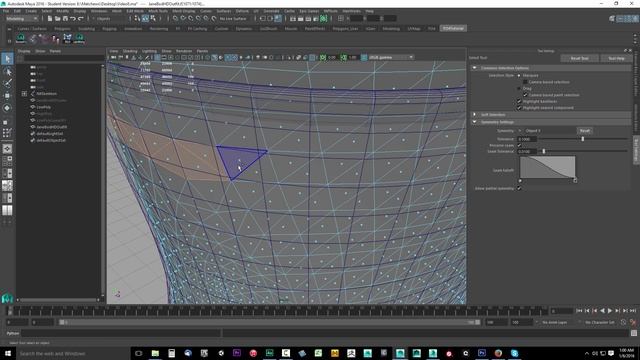Image resolution: width=640 pixels, height=360 pixels.
Task: Click the New Scene icon
Action: tap(50, 18)
